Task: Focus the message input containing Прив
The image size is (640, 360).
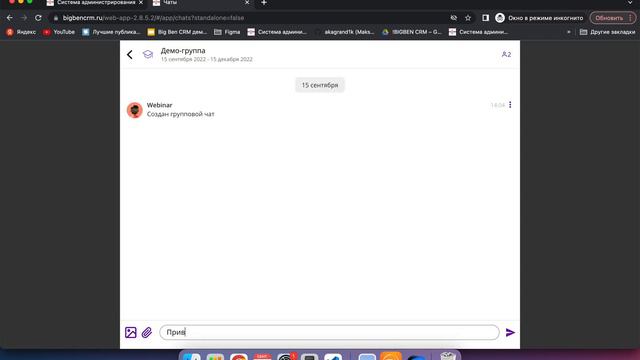Action: click(x=329, y=332)
